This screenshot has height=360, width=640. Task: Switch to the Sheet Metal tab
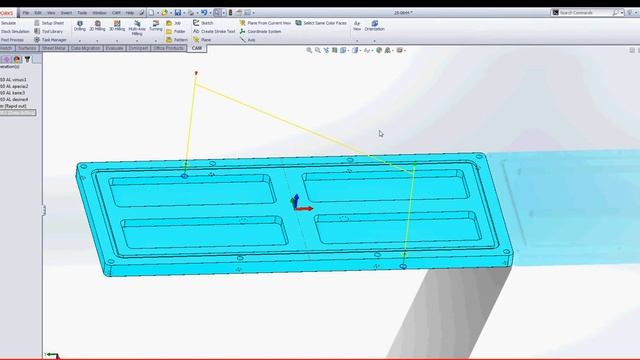coord(54,48)
